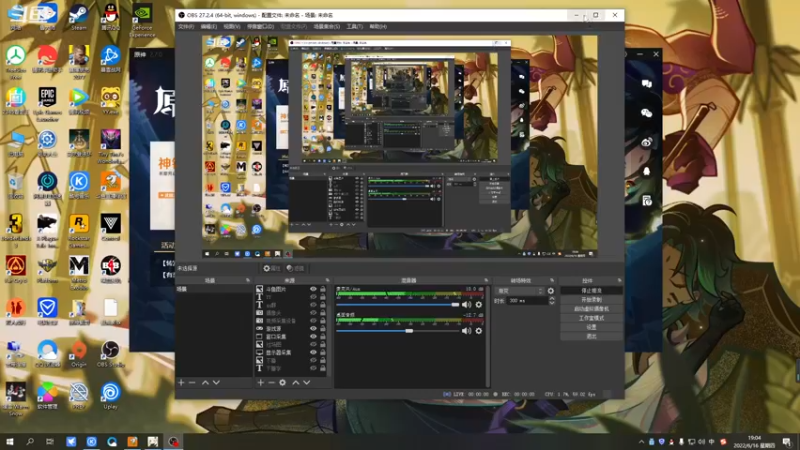Show hidden system tray icons chevron
800x450 pixels.
pos(641,442)
